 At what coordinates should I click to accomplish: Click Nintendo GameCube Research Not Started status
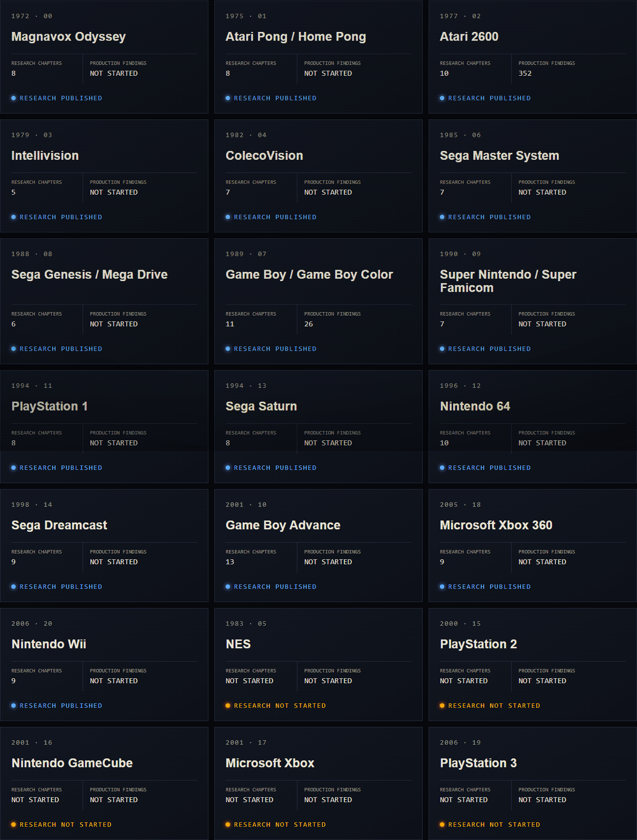click(61, 825)
